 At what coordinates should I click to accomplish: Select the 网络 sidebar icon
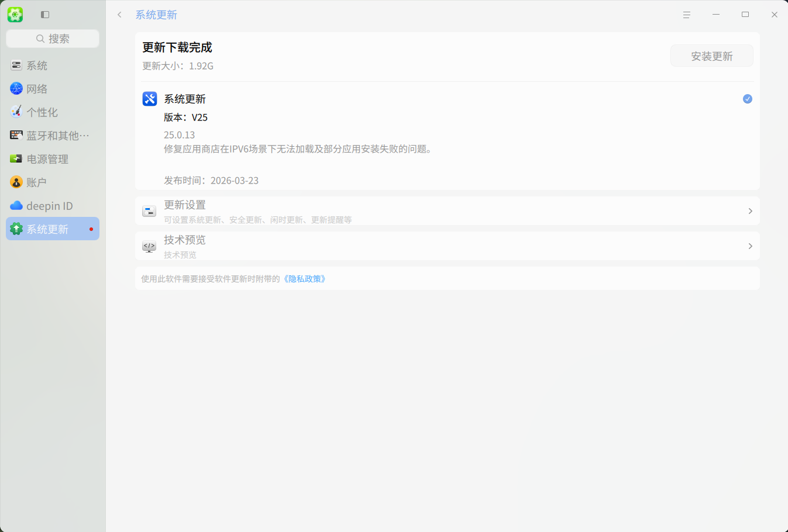[x=16, y=88]
